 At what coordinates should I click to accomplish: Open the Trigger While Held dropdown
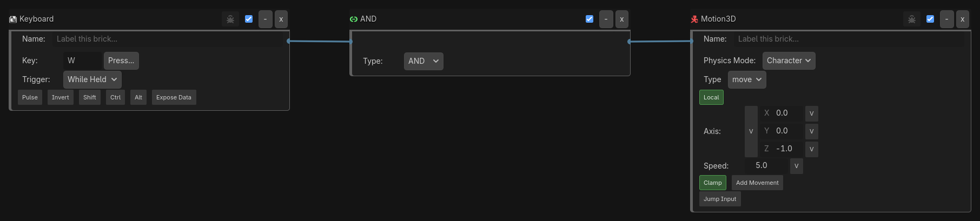92,79
